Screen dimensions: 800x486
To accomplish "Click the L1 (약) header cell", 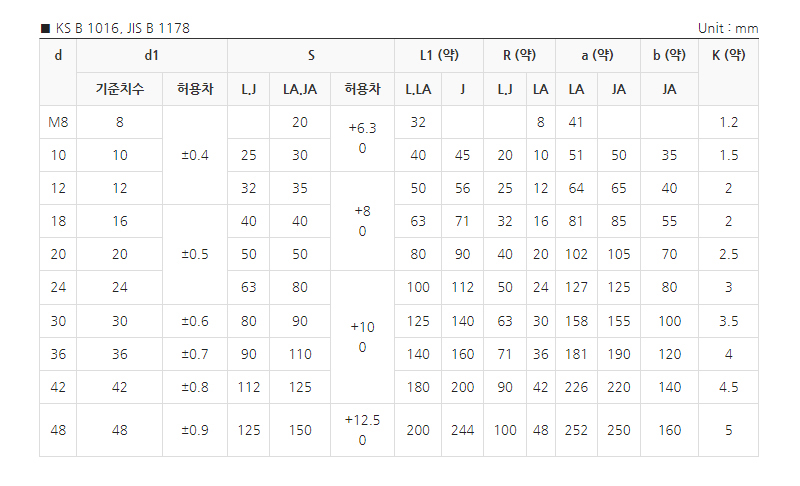I will tap(439, 55).
